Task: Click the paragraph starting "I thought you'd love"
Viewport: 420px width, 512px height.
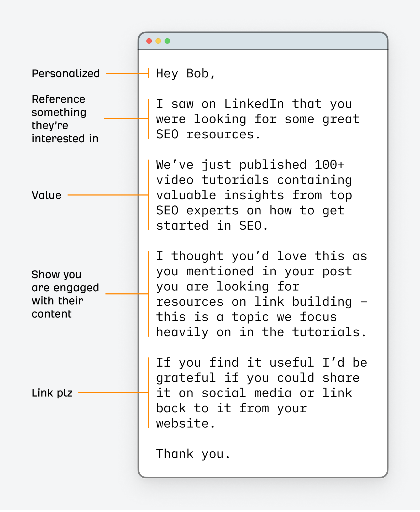Action: tap(261, 294)
